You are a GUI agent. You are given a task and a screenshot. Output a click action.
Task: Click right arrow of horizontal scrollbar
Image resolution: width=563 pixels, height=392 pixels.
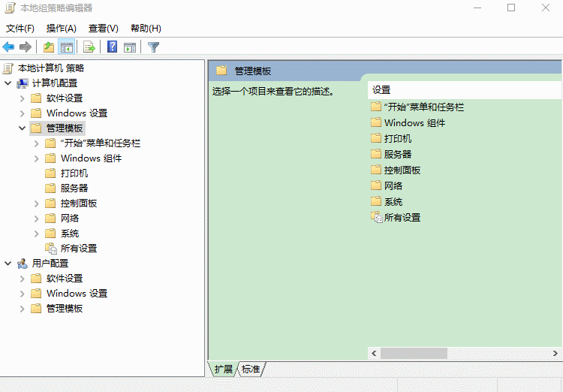555,353
